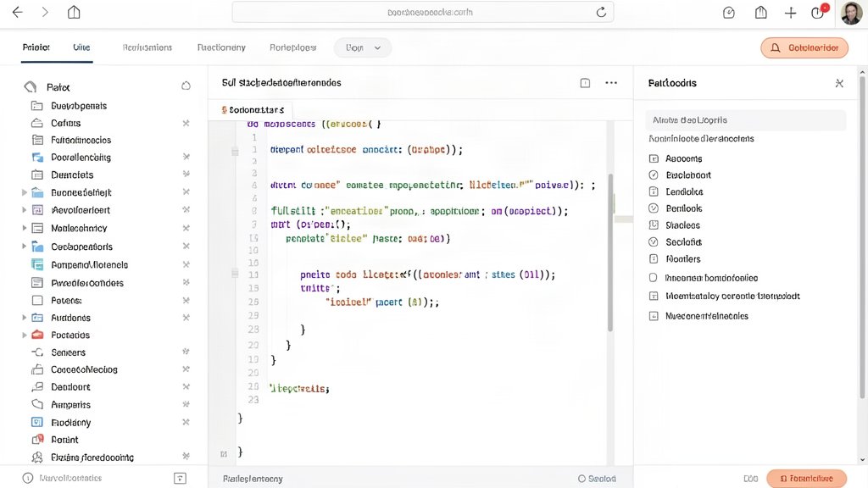Refresh the Patot sidebar tree
The width and height of the screenshot is (868, 488).
[186, 86]
